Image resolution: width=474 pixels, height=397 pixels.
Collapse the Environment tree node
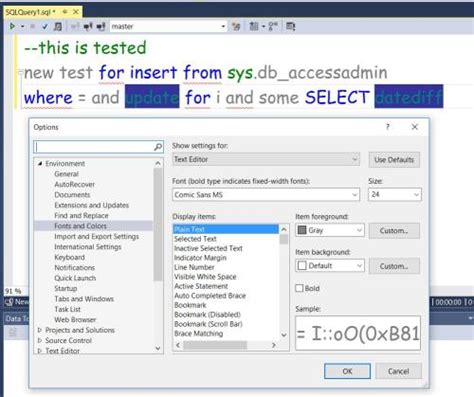pyautogui.click(x=40, y=163)
